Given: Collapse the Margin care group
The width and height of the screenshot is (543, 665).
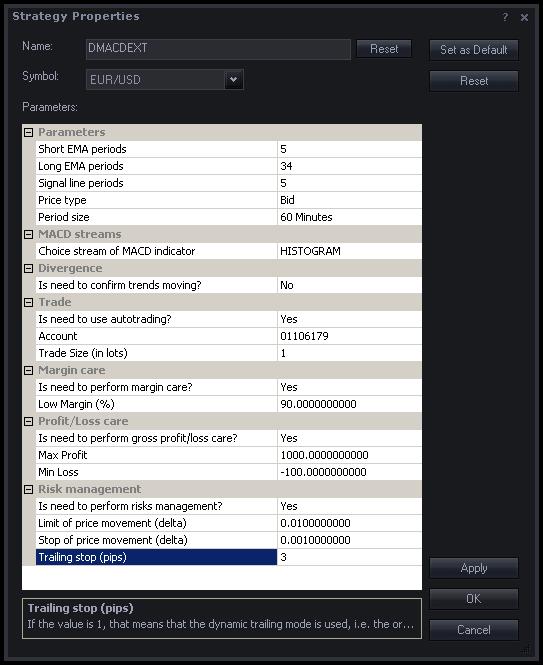Looking at the screenshot, I should tap(28, 370).
